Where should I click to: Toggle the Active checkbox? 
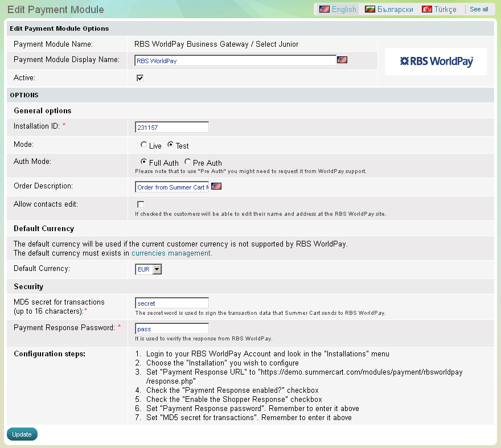click(140, 78)
